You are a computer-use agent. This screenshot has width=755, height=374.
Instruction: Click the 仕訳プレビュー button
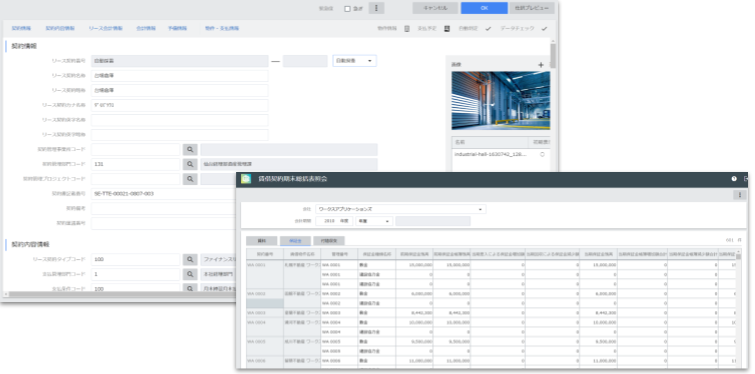point(532,8)
